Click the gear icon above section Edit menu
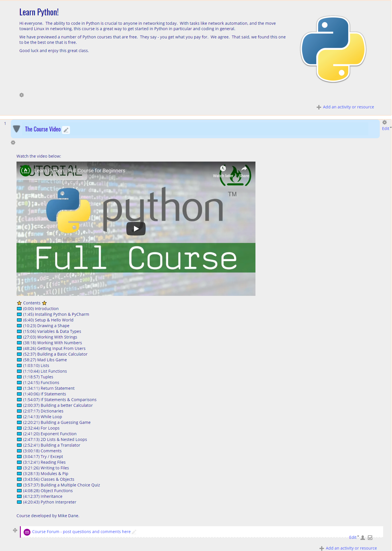Viewport: 392px width, 551px height. pyautogui.click(x=384, y=122)
